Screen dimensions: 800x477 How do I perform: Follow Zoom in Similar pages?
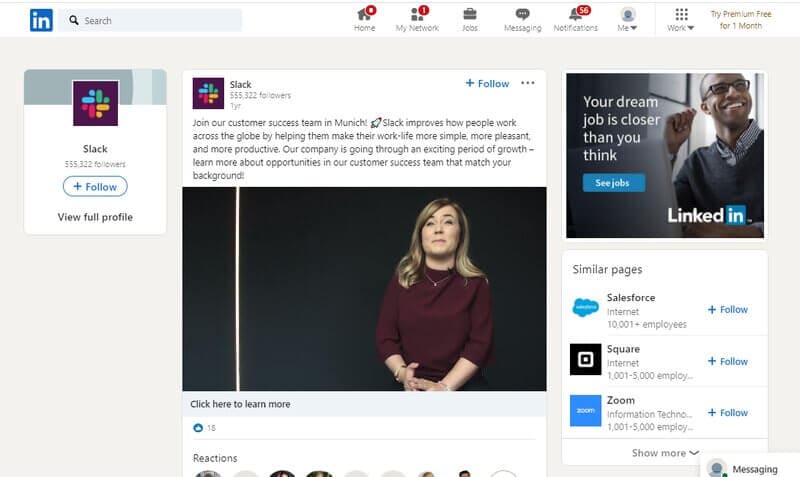pyautogui.click(x=728, y=413)
